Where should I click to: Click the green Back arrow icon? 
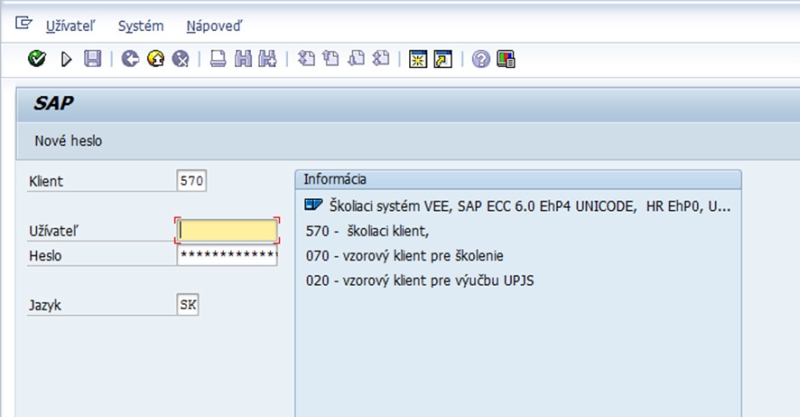click(x=130, y=59)
